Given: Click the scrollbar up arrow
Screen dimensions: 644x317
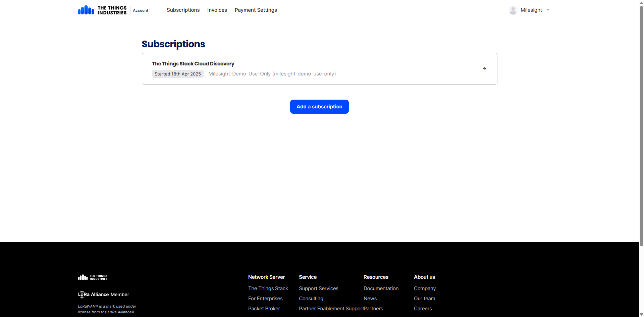Looking at the screenshot, I should 641,2.
